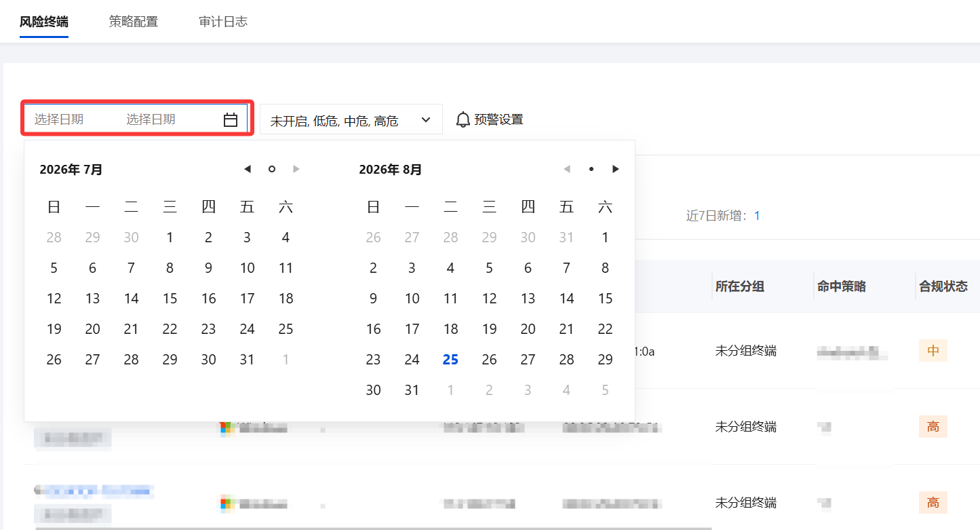The width and height of the screenshot is (980, 530).
Task: Click the disabled previous arrow in August header
Action: point(567,169)
